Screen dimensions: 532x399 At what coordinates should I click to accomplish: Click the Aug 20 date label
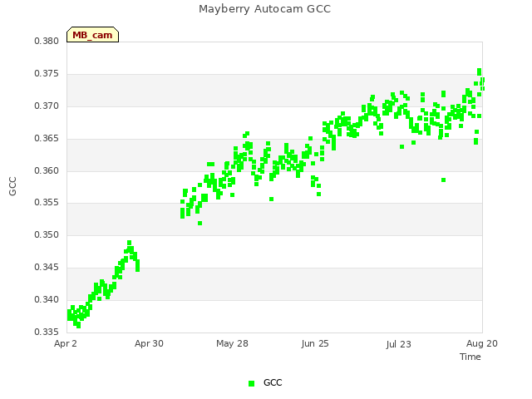point(482,343)
